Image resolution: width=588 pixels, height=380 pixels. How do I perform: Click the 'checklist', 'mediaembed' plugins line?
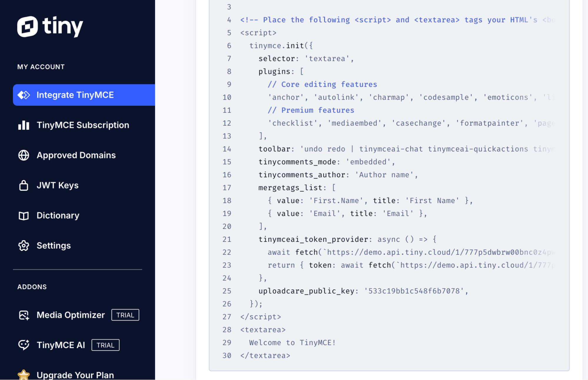[x=411, y=123]
